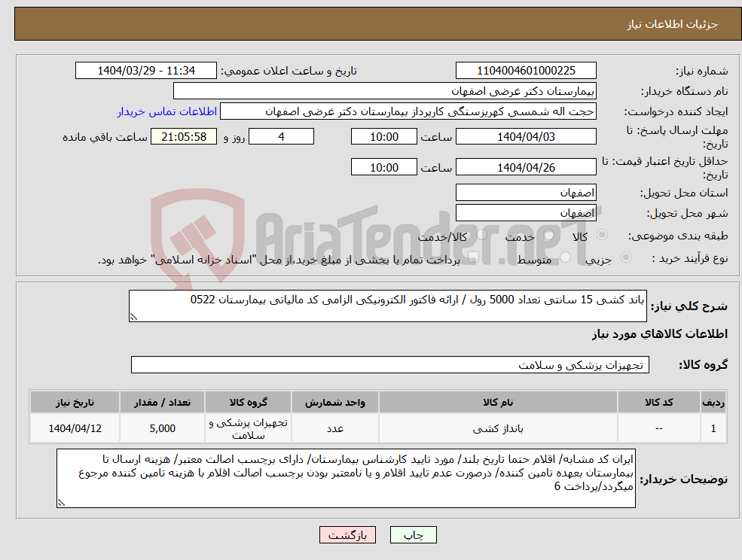The height and width of the screenshot is (560, 742).
Task: Select the خدمت radio button
Action: 548,235
